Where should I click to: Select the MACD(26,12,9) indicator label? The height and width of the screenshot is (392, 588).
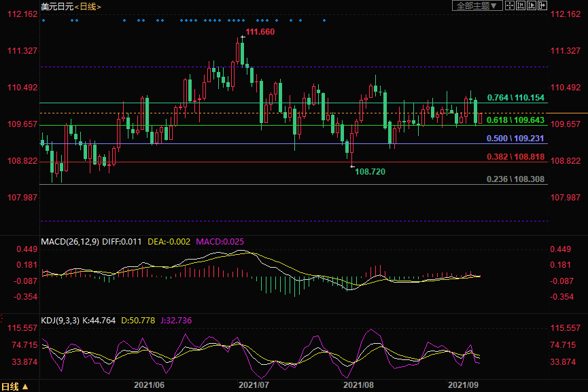71,241
